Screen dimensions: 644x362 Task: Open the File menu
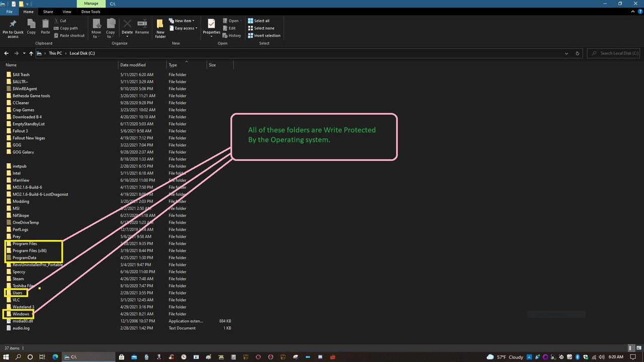pos(9,12)
